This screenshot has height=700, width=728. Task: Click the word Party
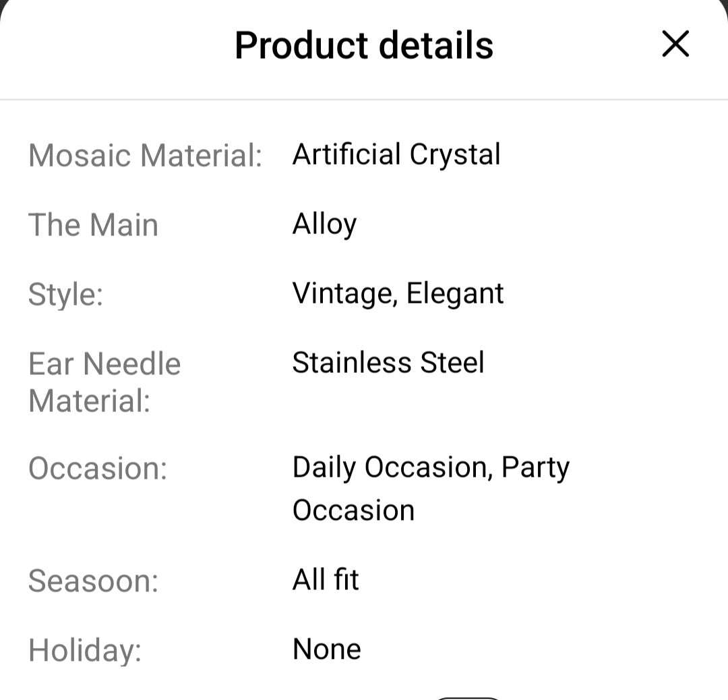pyautogui.click(x=535, y=467)
